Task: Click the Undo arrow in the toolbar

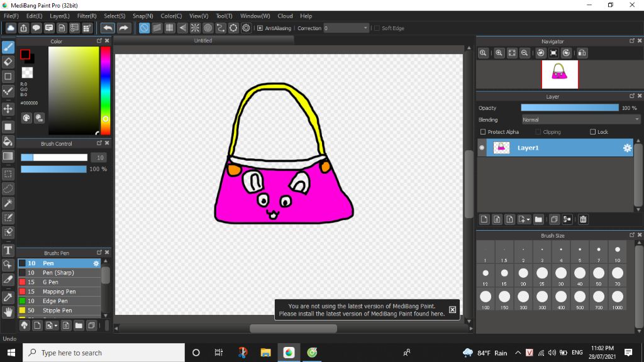Action: [x=108, y=28]
